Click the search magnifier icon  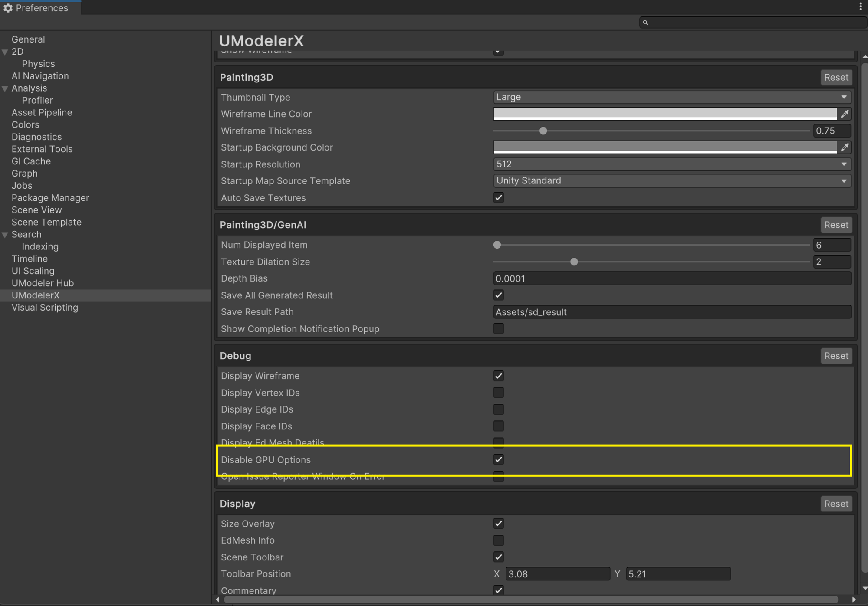[646, 23]
